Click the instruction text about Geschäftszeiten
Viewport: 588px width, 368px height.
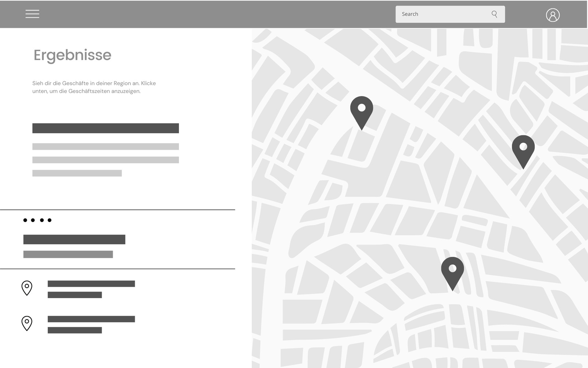pos(94,87)
